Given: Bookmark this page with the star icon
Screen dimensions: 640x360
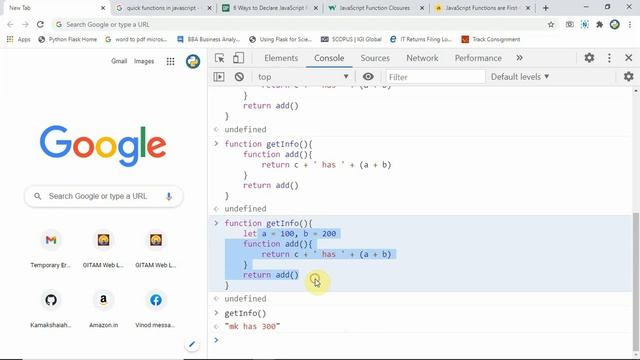Looking at the screenshot, I should click(551, 24).
